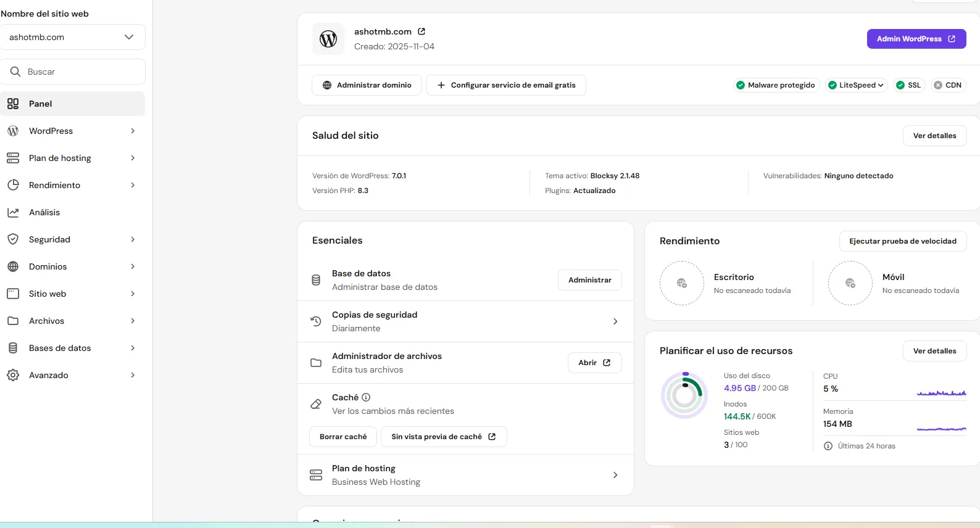Screen dimensions: 980x528
Task: Click the Bases de datos cylinder icon
Action: pos(13,348)
